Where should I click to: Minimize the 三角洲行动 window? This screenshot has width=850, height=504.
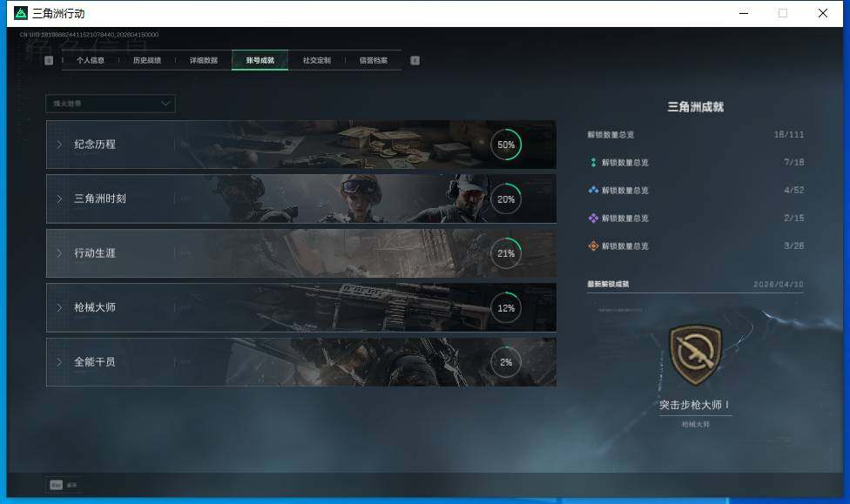[x=744, y=13]
